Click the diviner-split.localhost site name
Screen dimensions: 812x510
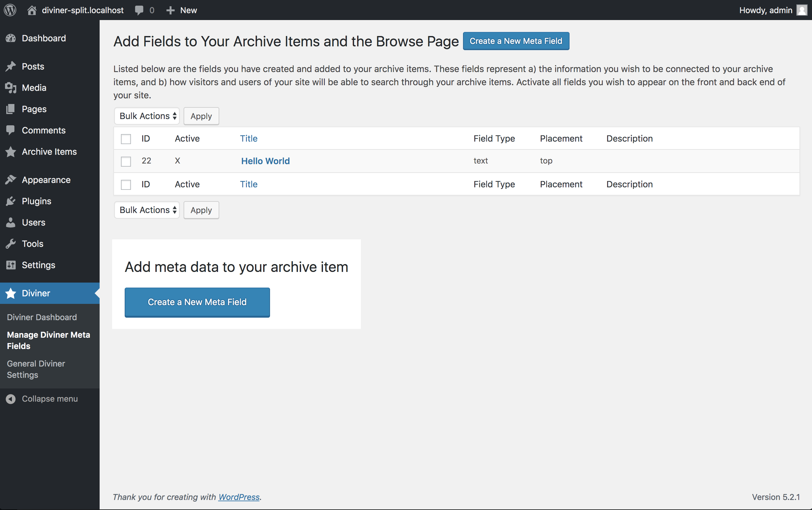[x=83, y=10]
